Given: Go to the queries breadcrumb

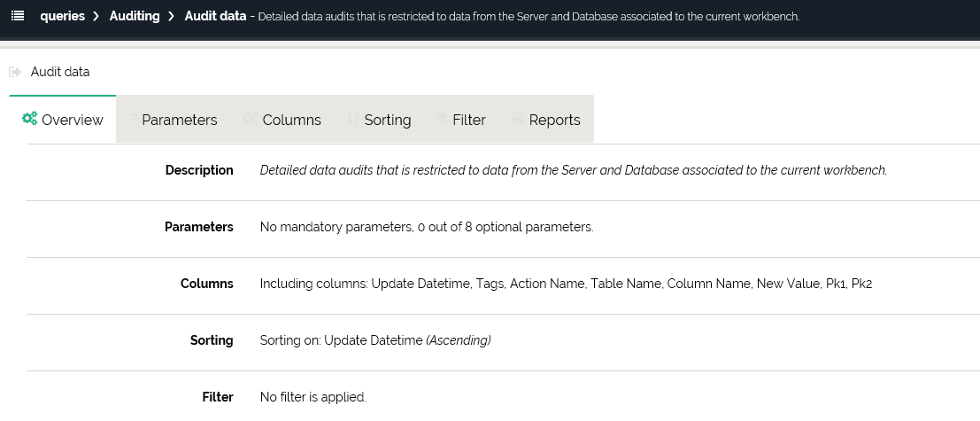Looking at the screenshot, I should pos(62,16).
